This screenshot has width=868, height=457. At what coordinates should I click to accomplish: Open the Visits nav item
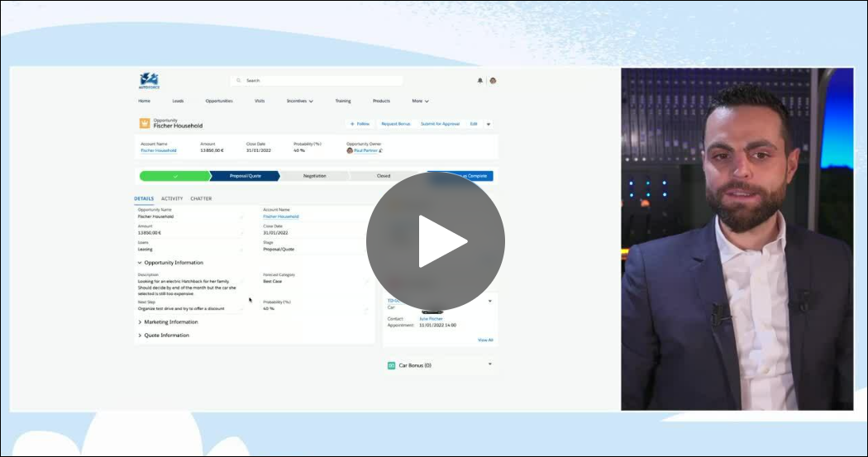click(260, 101)
